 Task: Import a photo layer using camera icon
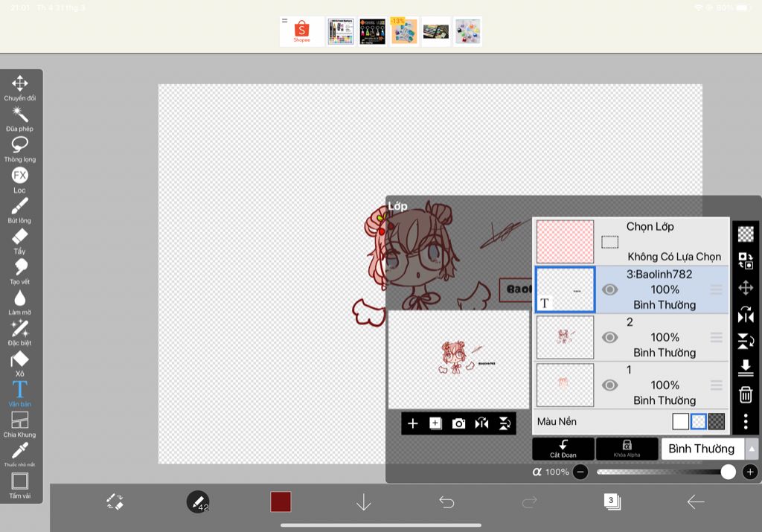[458, 423]
